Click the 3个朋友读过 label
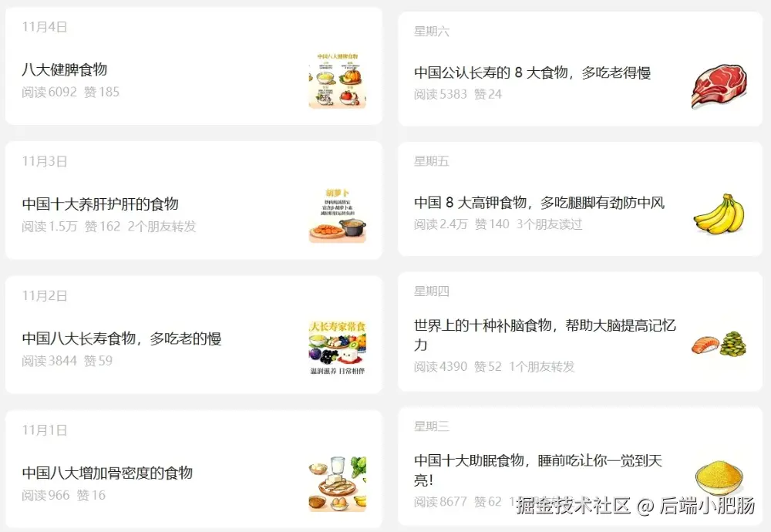The width and height of the screenshot is (771, 532). 549,224
